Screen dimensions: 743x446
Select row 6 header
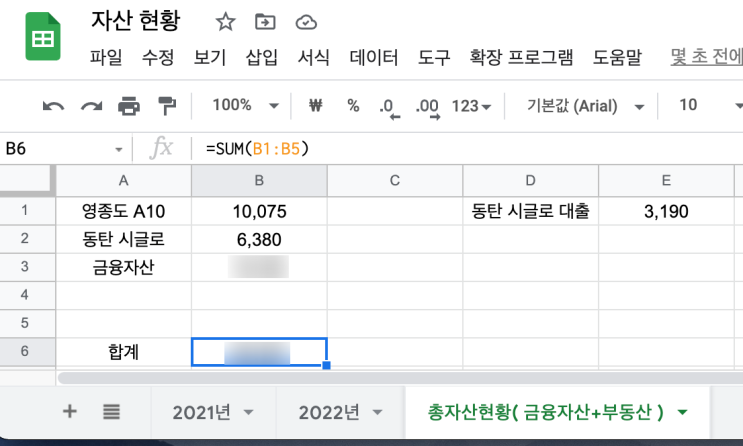pyautogui.click(x=27, y=352)
